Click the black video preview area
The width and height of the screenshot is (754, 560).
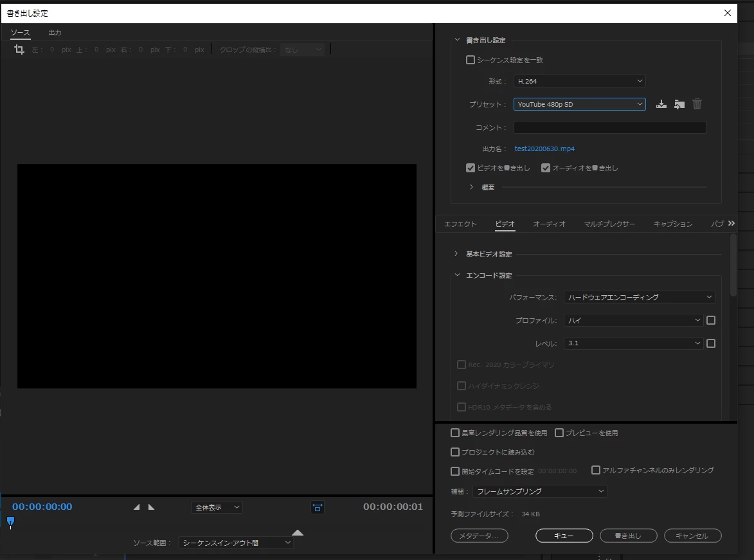point(217,276)
